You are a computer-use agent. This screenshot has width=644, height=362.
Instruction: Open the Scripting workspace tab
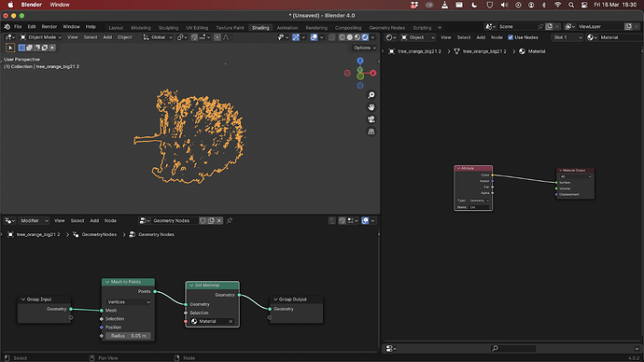pos(422,28)
